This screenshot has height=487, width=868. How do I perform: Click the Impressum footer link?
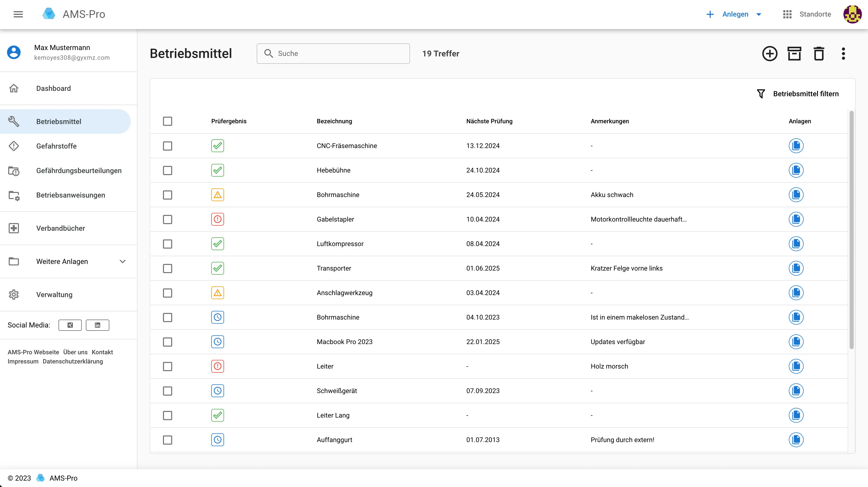(23, 361)
